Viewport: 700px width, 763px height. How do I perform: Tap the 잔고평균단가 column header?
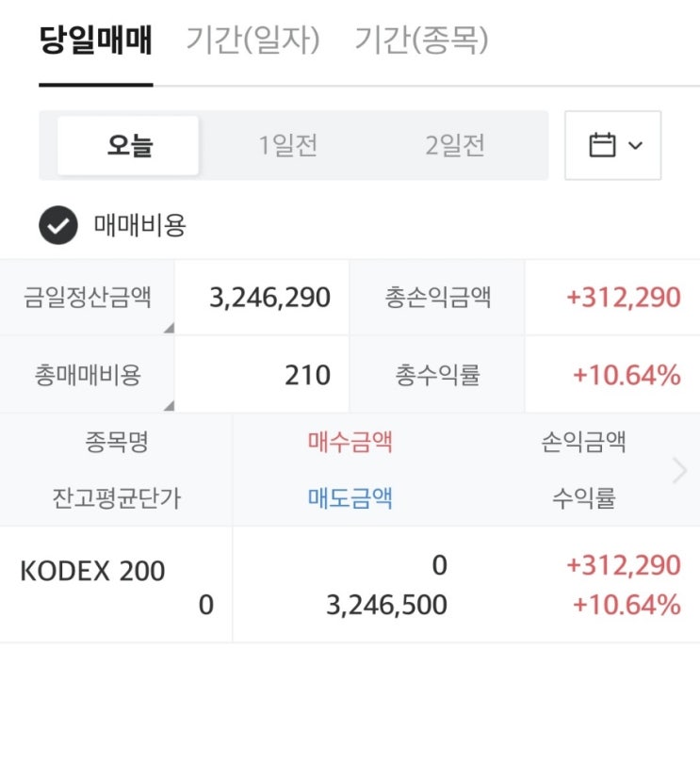pyautogui.click(x=116, y=497)
